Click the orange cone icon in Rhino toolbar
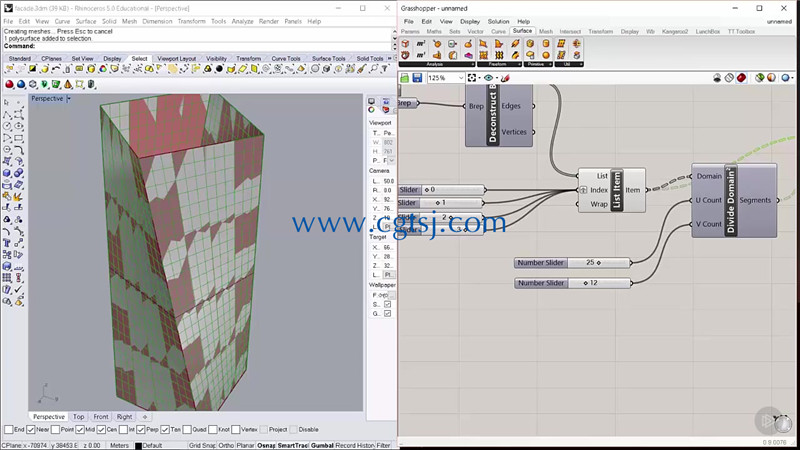This screenshot has width=800, height=450. click(x=68, y=84)
